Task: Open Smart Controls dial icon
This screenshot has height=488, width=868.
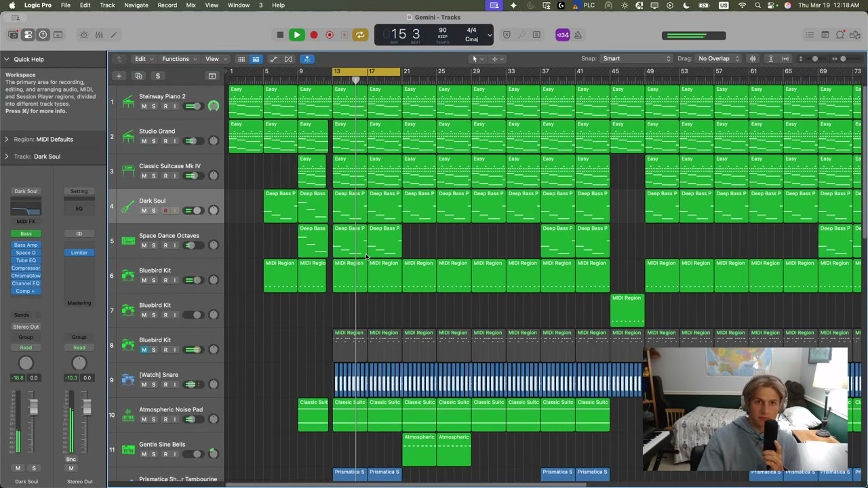Action: click(84, 35)
